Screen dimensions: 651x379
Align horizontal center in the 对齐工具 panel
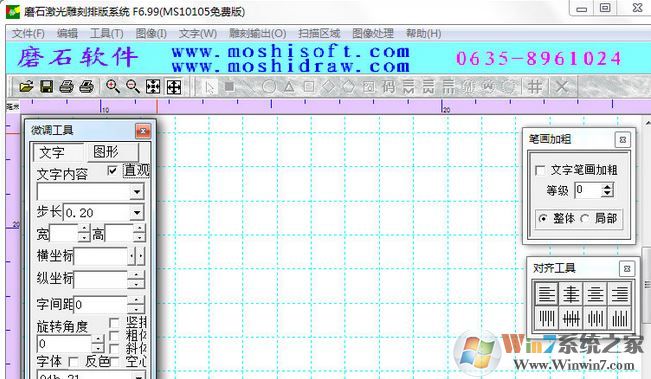[571, 293]
